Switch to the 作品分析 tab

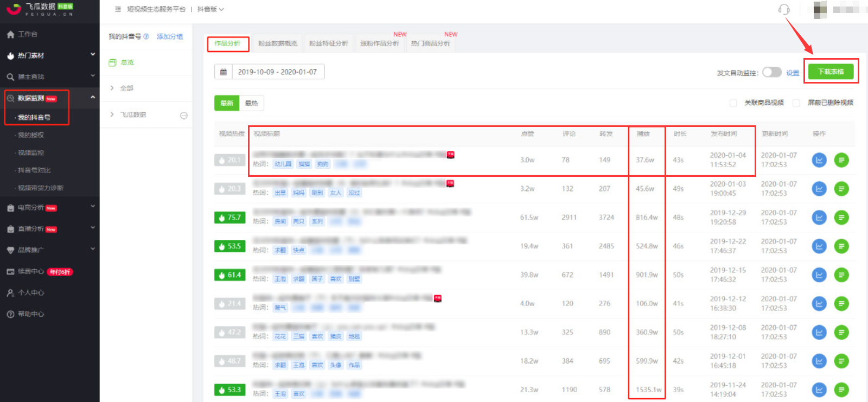[x=227, y=43]
